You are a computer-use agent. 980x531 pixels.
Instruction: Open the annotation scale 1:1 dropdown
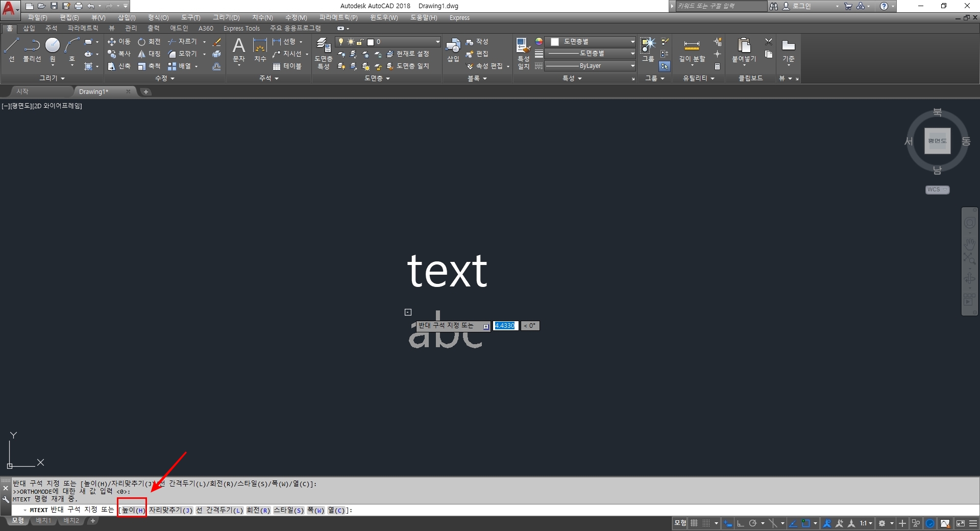tap(866, 523)
